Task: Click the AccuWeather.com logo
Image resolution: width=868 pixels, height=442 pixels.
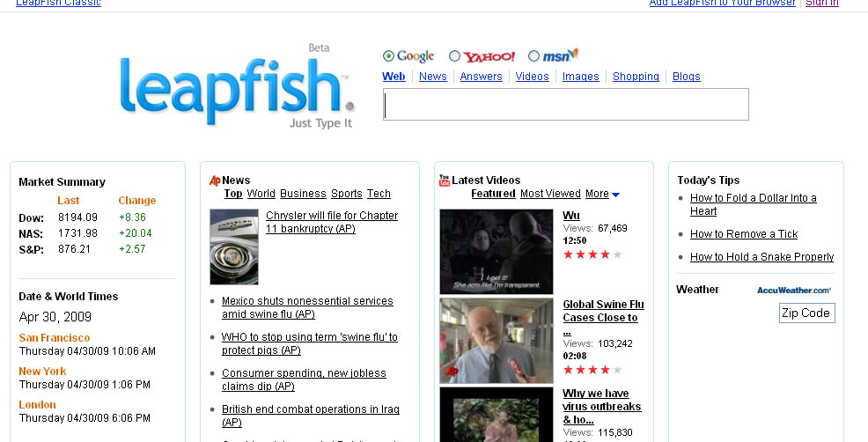Action: [x=793, y=290]
